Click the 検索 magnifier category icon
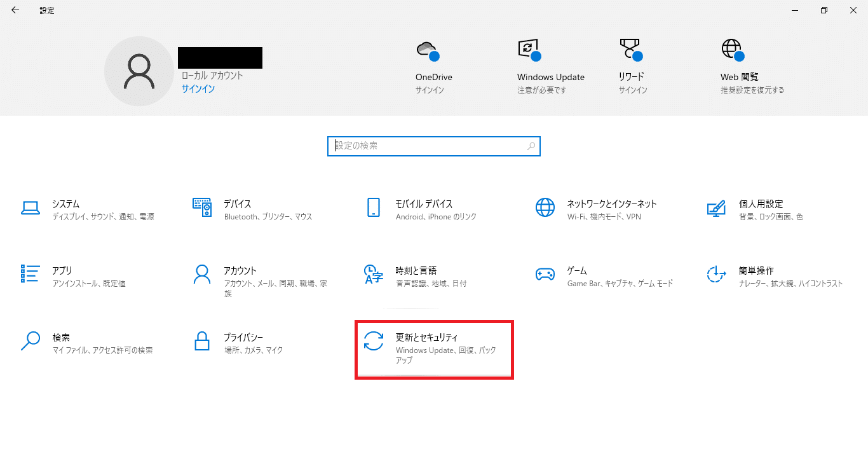868x463 pixels. click(x=31, y=341)
